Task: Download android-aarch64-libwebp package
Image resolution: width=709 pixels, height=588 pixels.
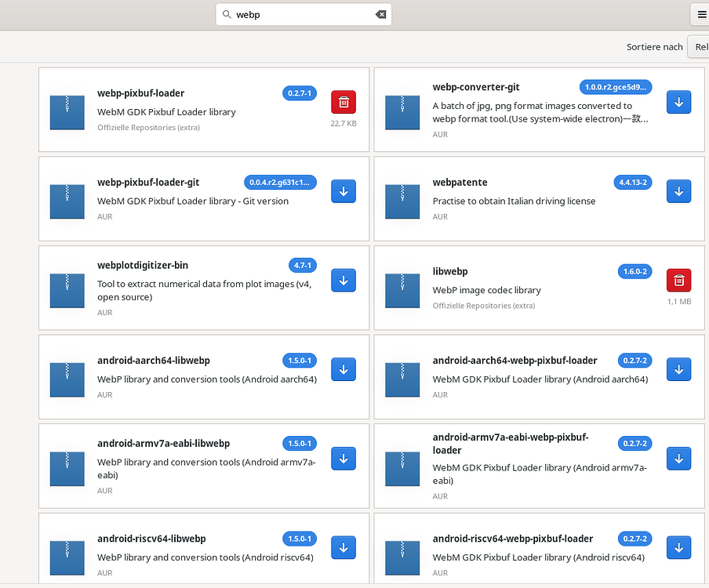Action: tap(344, 369)
